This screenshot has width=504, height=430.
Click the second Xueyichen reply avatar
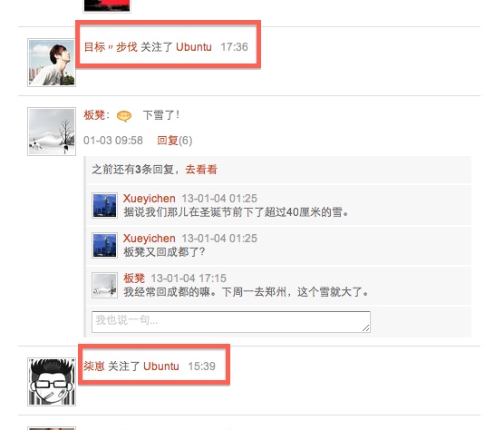(104, 246)
